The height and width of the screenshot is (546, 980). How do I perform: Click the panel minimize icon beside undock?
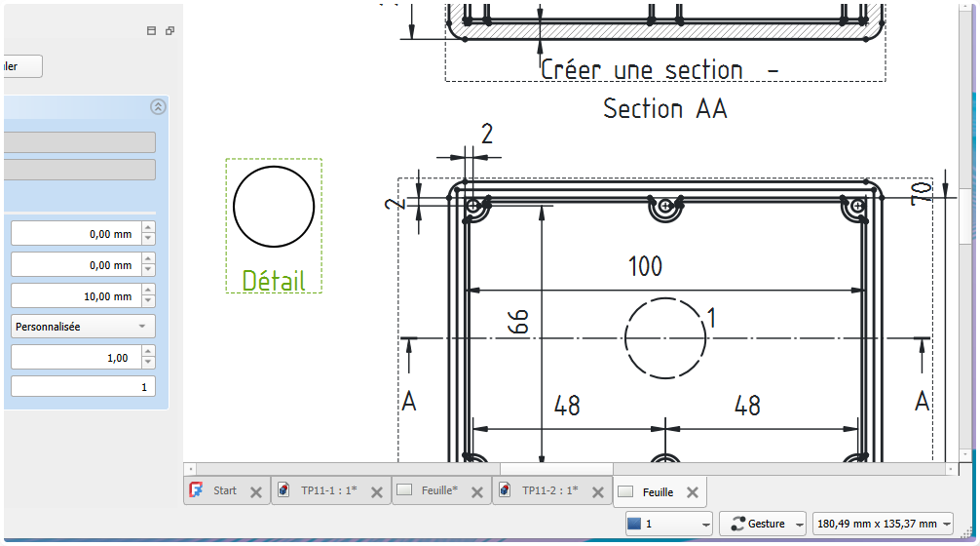pyautogui.click(x=151, y=31)
